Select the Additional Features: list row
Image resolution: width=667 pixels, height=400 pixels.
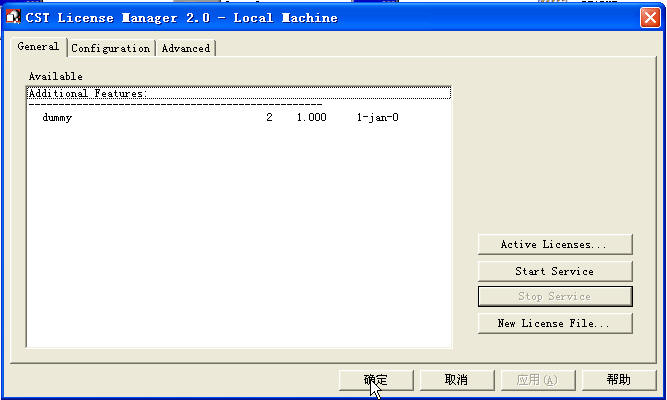239,93
